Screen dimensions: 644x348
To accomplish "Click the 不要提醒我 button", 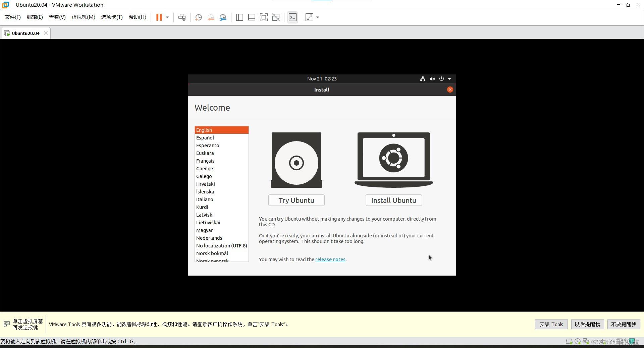I will pyautogui.click(x=624, y=324).
